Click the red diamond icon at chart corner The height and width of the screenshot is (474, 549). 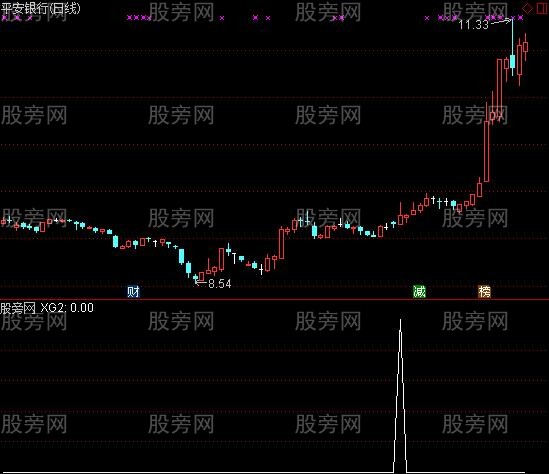coord(528,8)
